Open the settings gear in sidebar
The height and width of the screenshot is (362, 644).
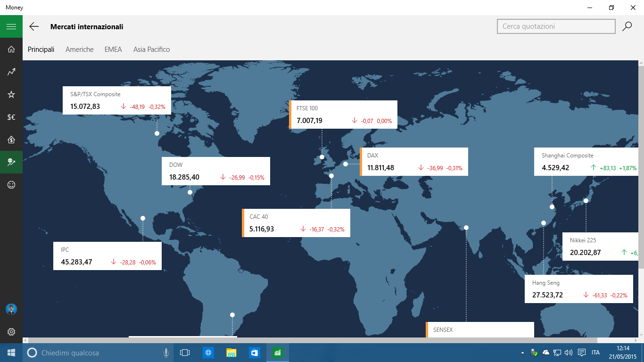pyautogui.click(x=11, y=332)
